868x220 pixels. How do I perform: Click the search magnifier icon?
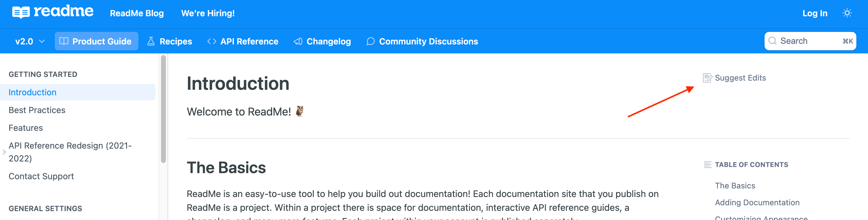(x=772, y=41)
